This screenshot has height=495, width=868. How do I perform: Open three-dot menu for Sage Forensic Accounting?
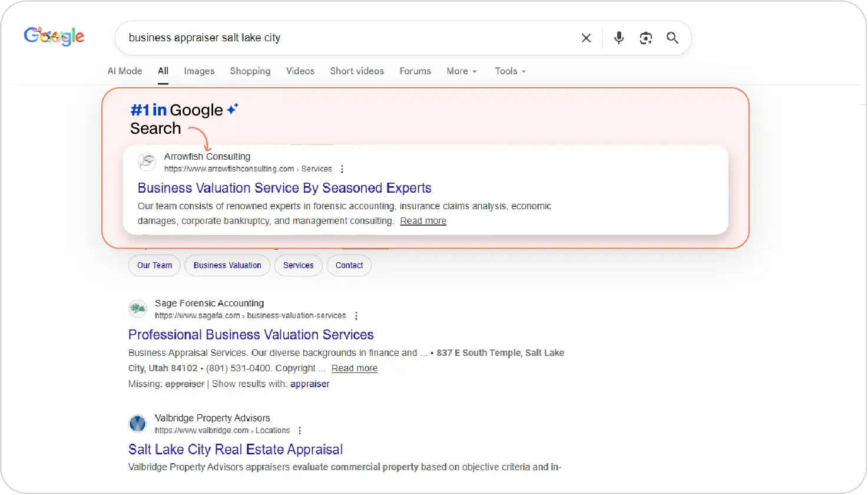coord(356,316)
